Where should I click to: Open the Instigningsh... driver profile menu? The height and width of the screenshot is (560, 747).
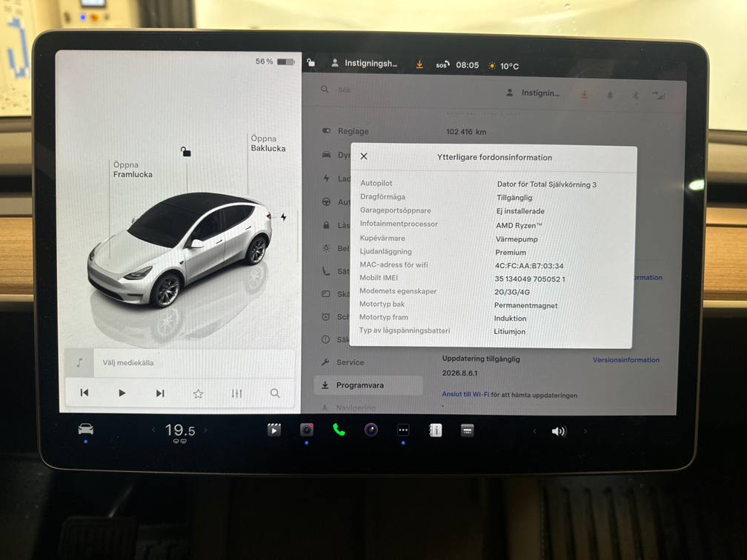click(x=365, y=64)
